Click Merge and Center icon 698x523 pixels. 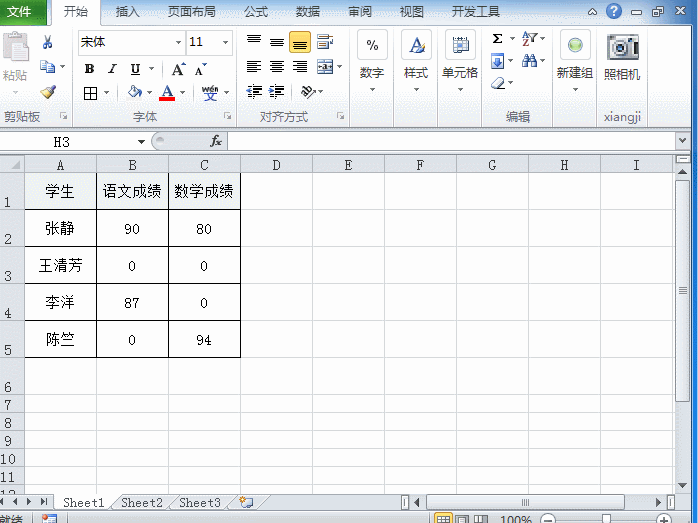pos(325,67)
